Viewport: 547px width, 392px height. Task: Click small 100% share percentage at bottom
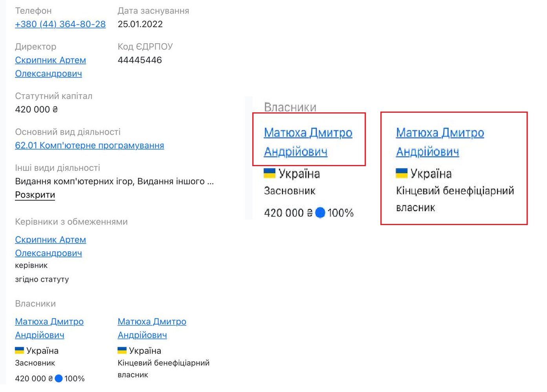75,379
